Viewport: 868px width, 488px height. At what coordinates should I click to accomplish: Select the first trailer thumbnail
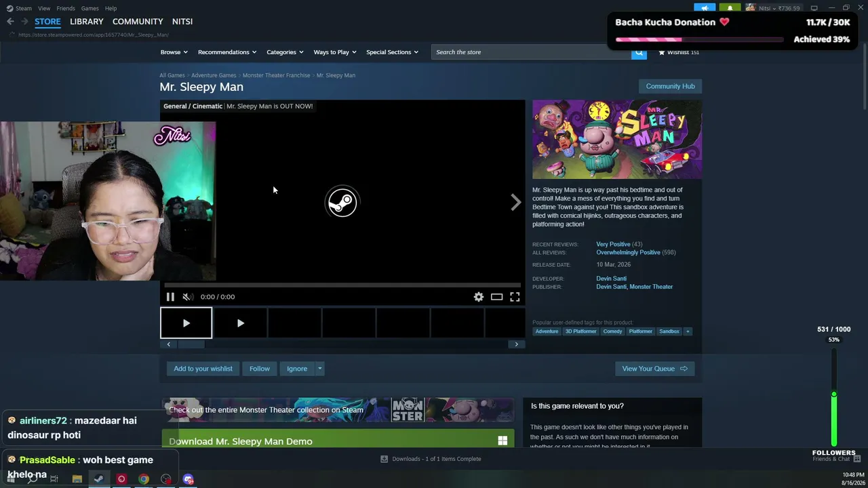click(x=186, y=323)
